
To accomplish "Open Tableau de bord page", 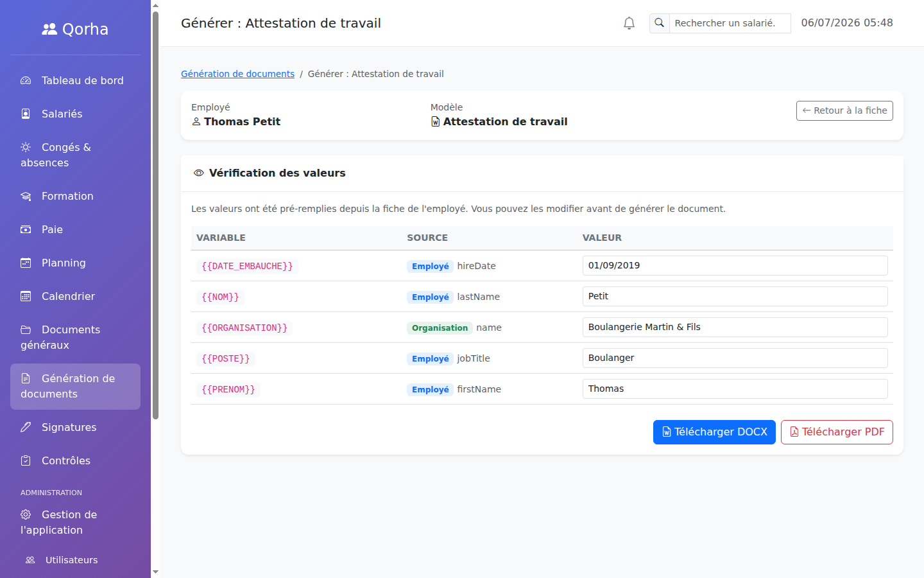I will click(75, 80).
